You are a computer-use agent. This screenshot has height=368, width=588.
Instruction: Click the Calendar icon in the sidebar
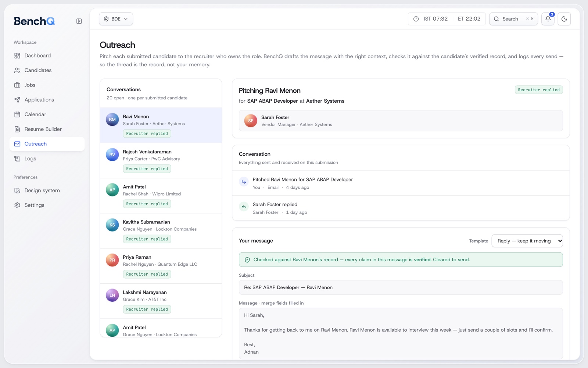17,114
